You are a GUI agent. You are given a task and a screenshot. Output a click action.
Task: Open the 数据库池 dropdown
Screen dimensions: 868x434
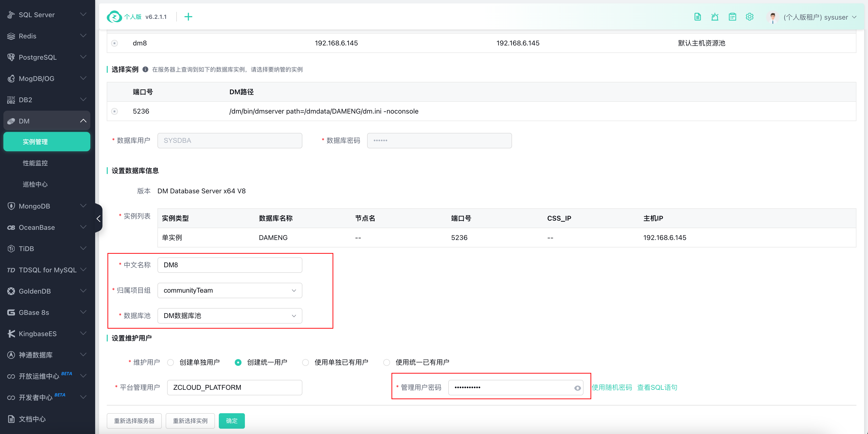pyautogui.click(x=229, y=316)
